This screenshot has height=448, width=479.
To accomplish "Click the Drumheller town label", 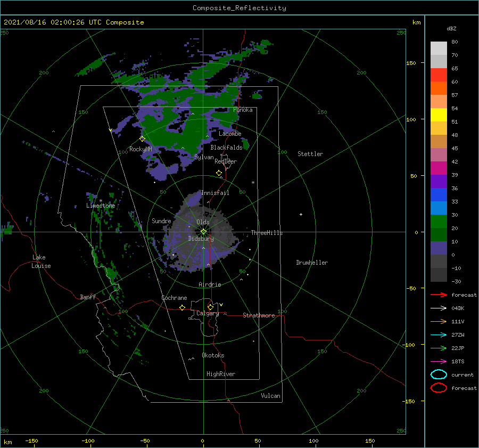I will click(312, 263).
